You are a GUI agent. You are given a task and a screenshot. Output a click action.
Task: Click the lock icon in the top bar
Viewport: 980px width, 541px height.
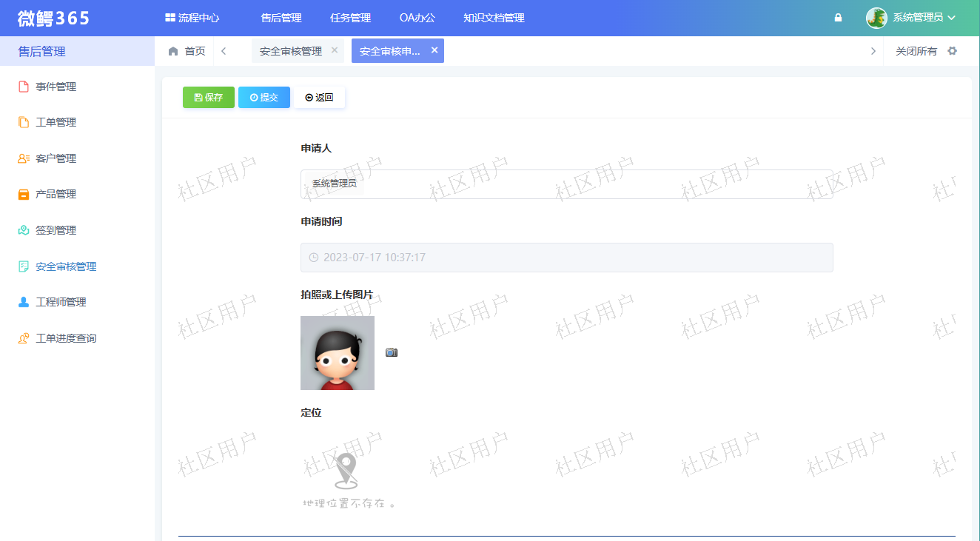tap(837, 16)
